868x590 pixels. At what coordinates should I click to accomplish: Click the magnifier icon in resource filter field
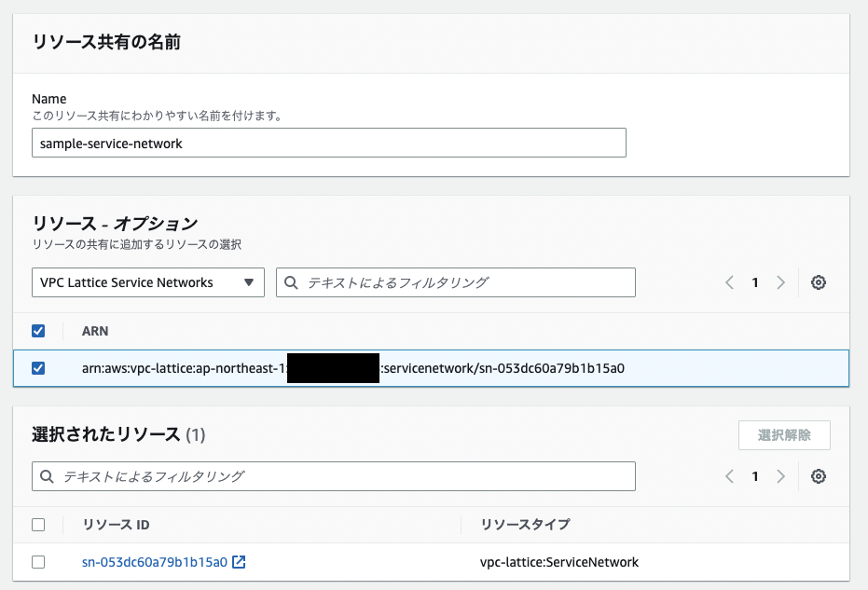click(289, 281)
